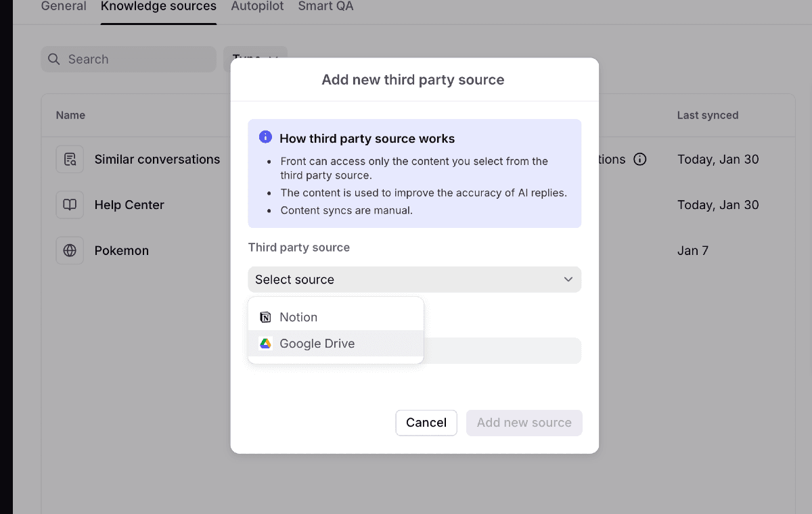Click the Pokemon globe icon
812x514 pixels.
tap(70, 250)
